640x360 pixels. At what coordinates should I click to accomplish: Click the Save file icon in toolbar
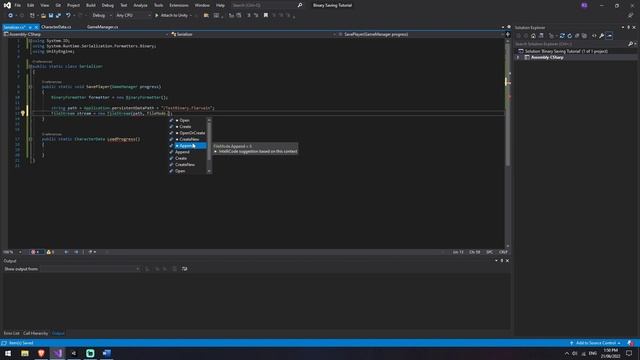[51, 16]
